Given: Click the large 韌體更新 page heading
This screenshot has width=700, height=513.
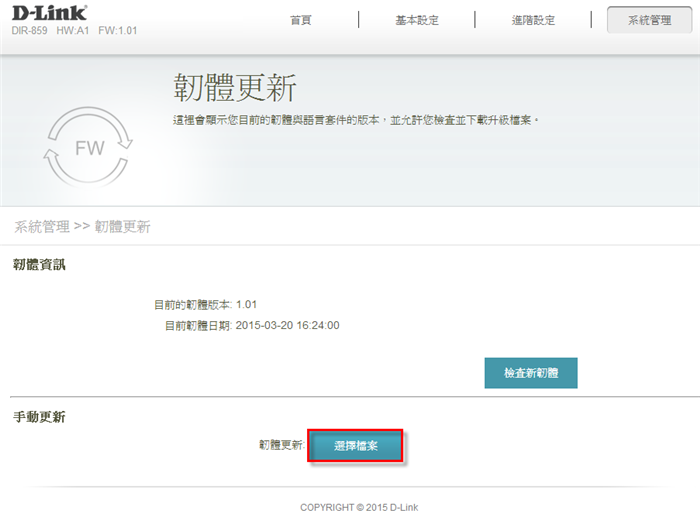Looking at the screenshot, I should coord(234,88).
